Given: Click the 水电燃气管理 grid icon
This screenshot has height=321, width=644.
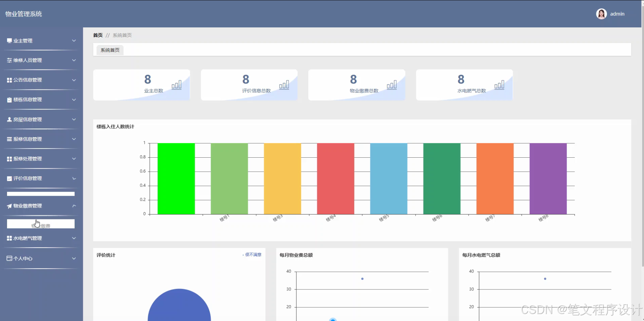Looking at the screenshot, I should click(x=9, y=238).
